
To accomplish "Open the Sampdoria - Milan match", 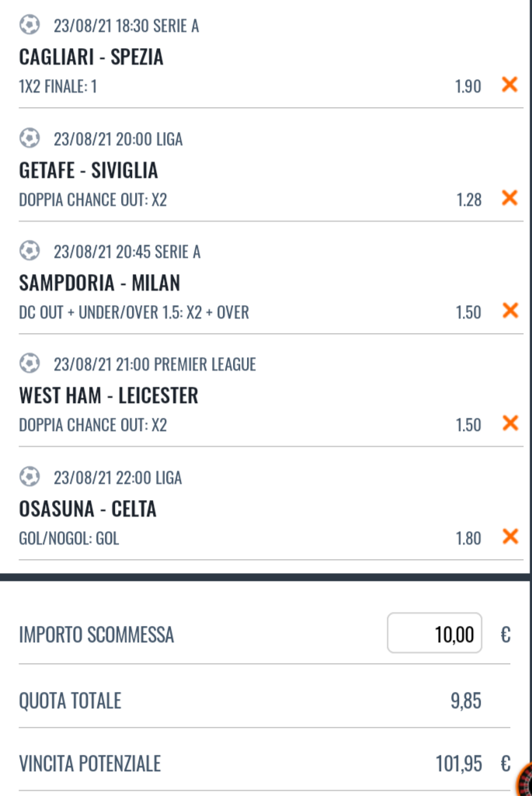I will 99,283.
